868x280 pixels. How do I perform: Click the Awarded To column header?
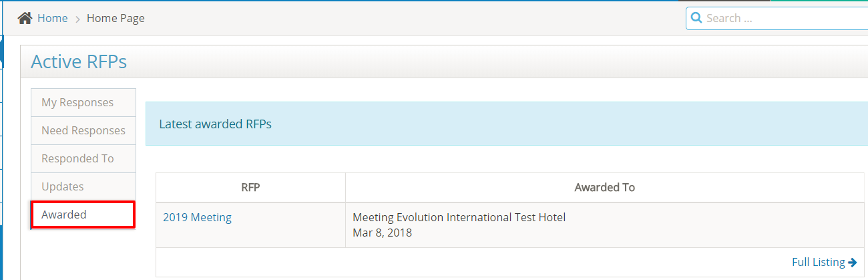[604, 188]
